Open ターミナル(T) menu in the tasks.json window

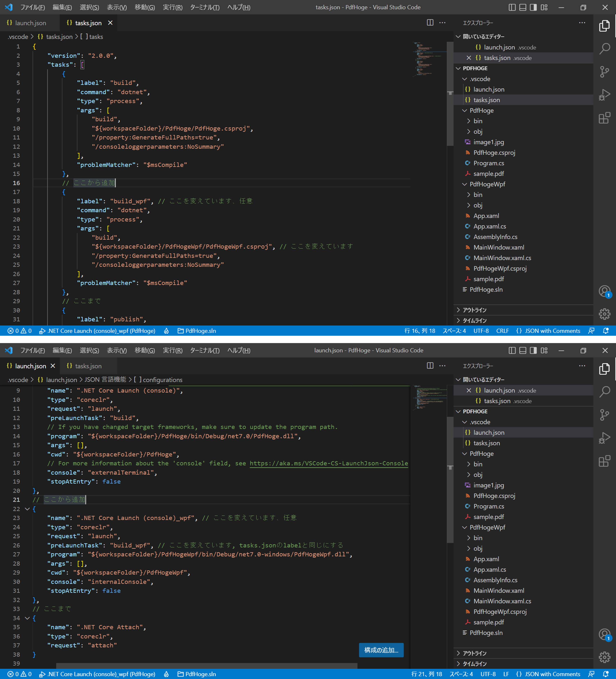(205, 7)
